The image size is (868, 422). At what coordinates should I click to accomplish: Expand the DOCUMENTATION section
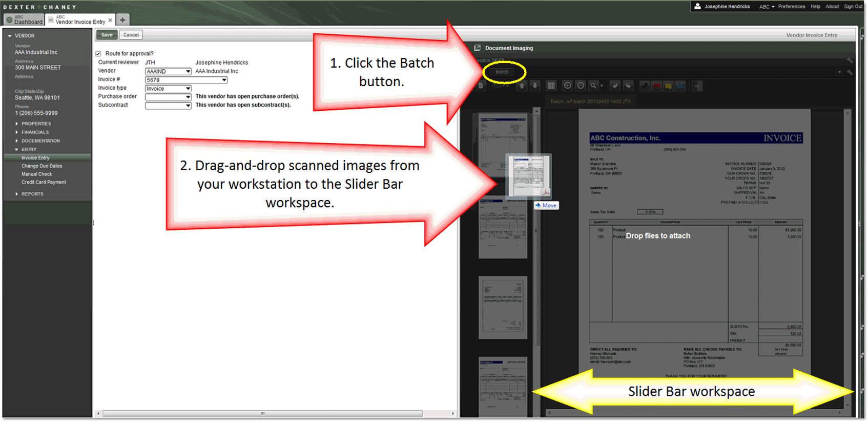tap(17, 140)
